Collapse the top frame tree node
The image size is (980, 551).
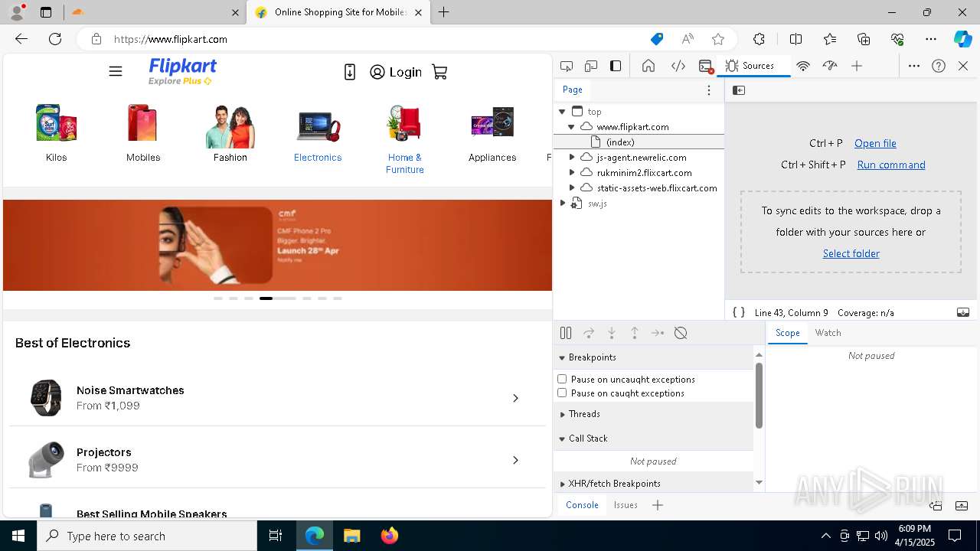pos(562,112)
